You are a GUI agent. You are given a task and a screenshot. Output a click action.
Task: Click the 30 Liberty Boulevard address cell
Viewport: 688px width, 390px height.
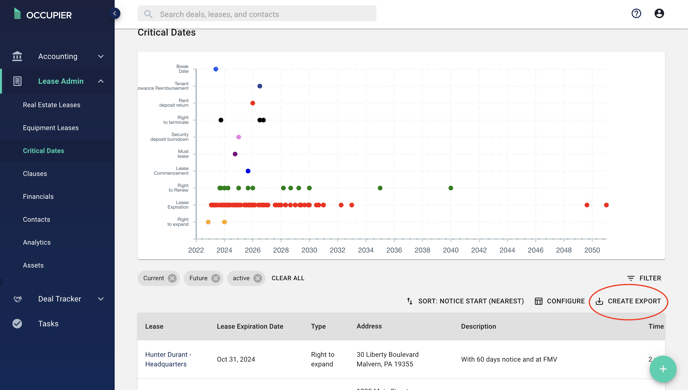[x=387, y=359]
